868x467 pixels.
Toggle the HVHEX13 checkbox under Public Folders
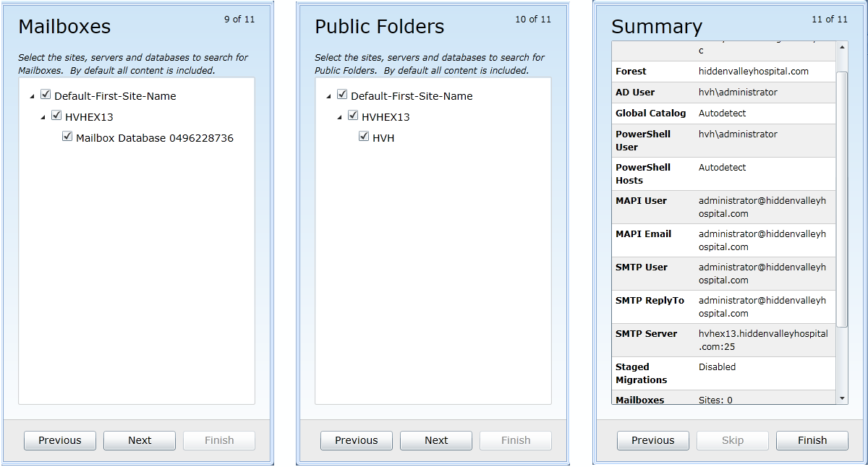tap(353, 116)
